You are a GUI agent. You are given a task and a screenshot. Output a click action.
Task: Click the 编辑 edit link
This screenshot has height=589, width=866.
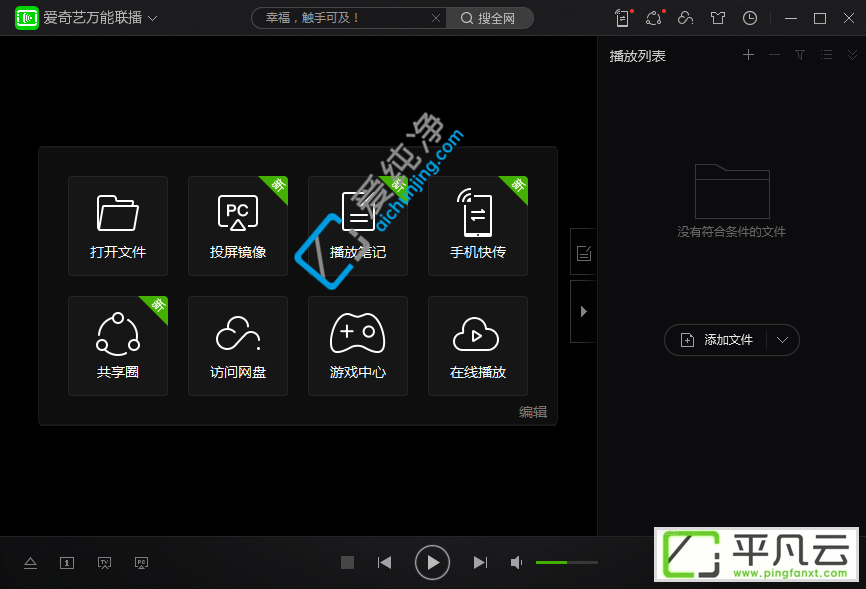tap(533, 412)
